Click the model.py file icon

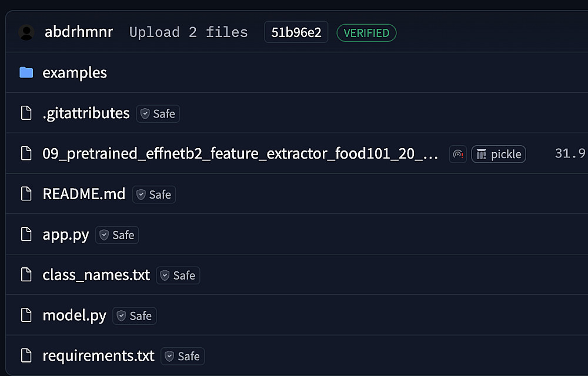point(26,315)
